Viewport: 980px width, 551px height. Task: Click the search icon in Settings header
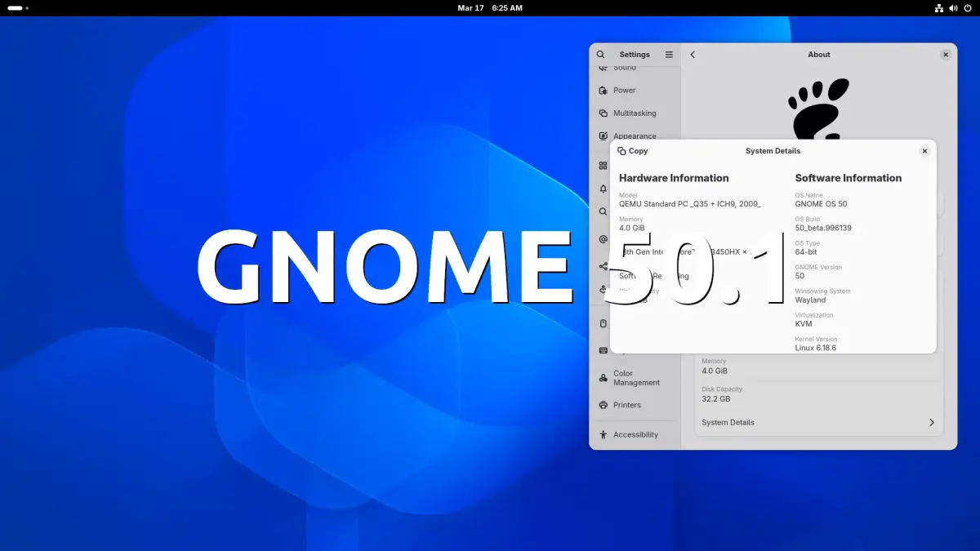tap(600, 55)
